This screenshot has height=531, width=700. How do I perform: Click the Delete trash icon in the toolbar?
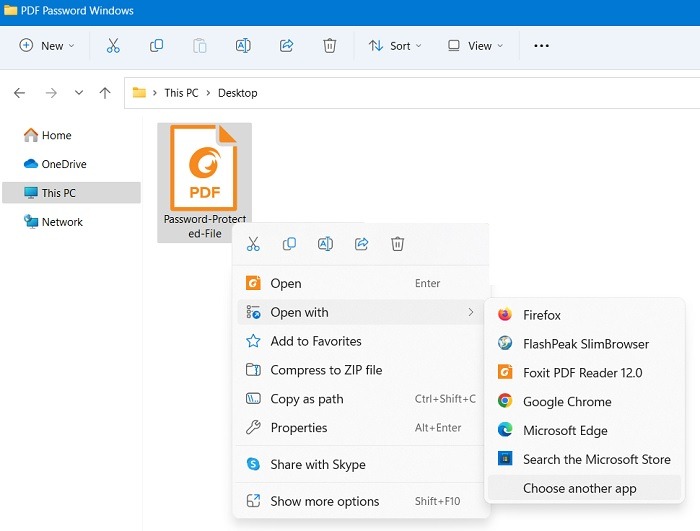pyautogui.click(x=329, y=46)
